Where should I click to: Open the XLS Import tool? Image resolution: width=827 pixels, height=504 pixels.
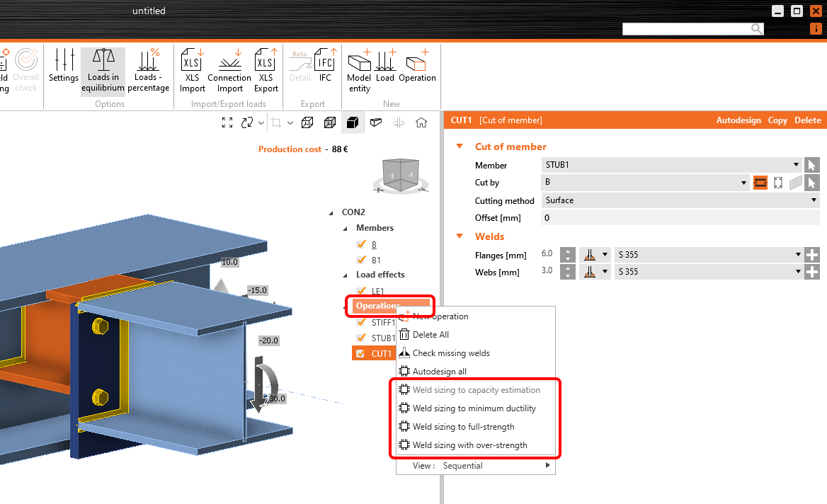[192, 71]
